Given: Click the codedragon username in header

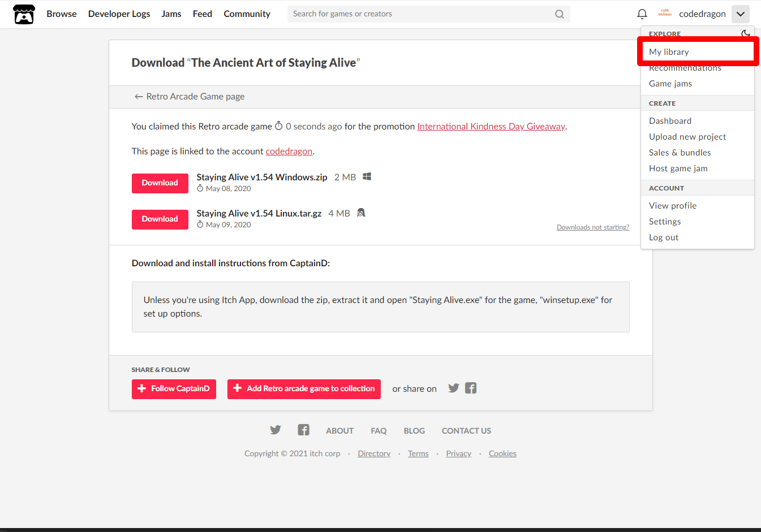Looking at the screenshot, I should [702, 14].
